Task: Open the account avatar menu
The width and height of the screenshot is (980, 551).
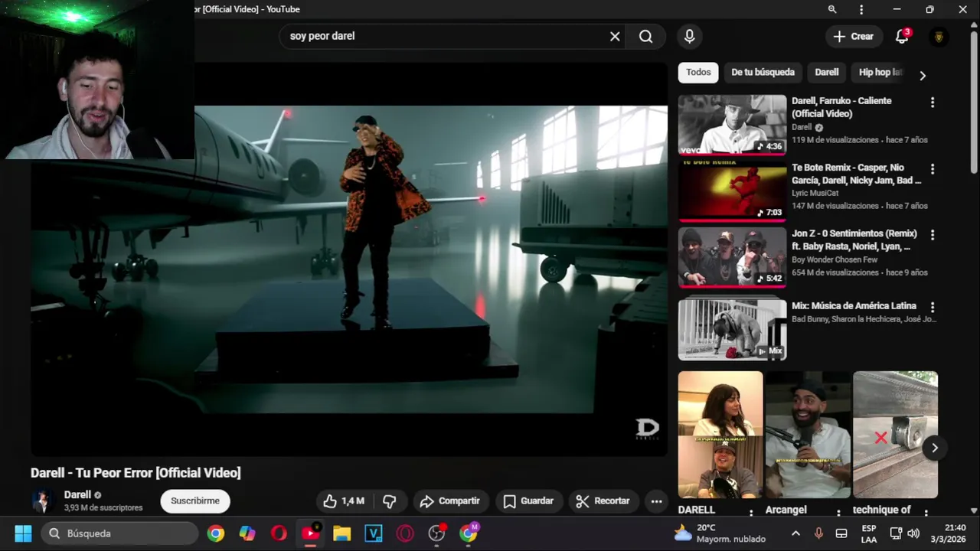Action: [939, 36]
